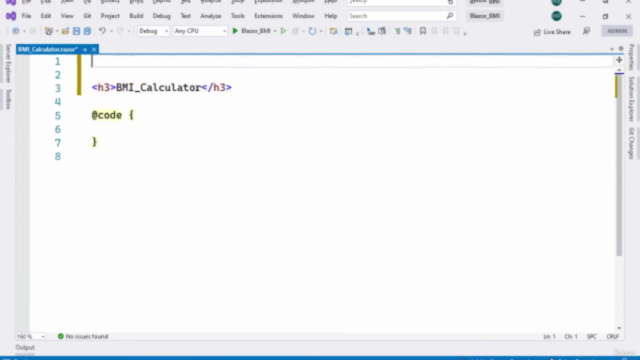Open toolbar overflow options after bookmark icons
Viewport: 640px width, 360px height.
[465, 32]
